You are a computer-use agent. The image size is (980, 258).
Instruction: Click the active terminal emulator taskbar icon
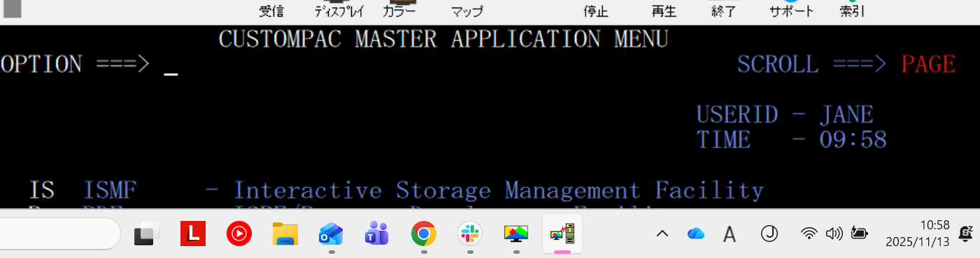click(562, 234)
